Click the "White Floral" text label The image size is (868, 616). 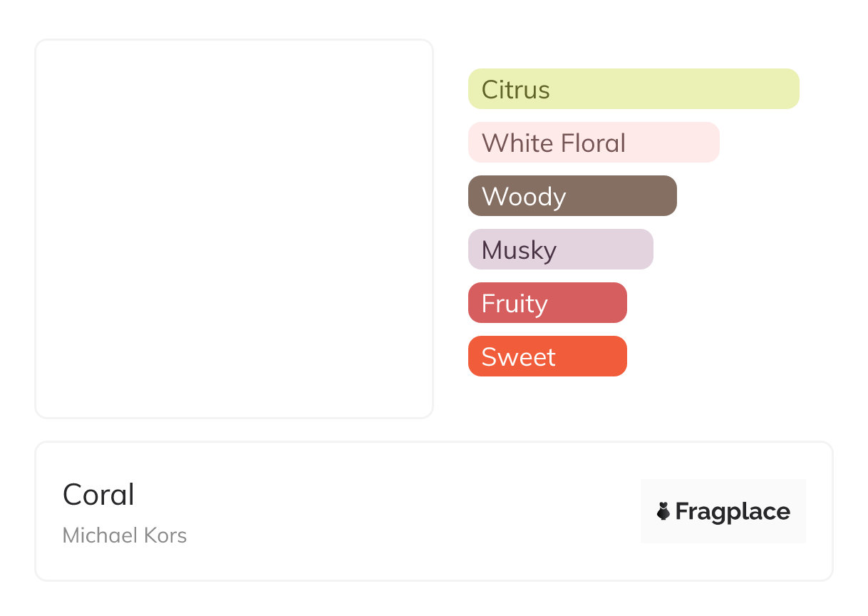tap(553, 143)
